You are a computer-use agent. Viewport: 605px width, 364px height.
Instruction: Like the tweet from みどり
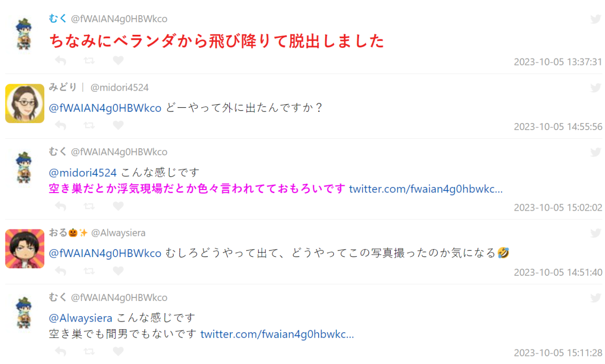coord(118,126)
